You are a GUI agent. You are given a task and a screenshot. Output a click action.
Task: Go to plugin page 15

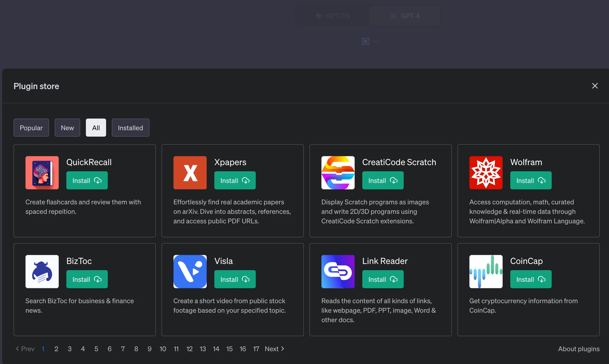pyautogui.click(x=229, y=349)
